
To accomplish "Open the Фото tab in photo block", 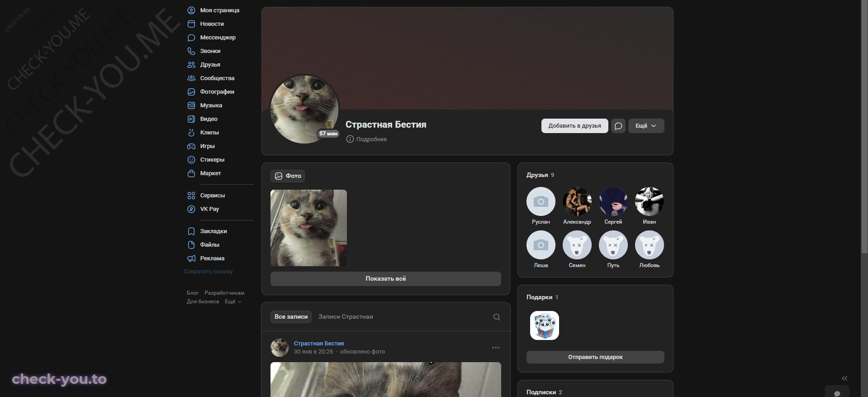I will pyautogui.click(x=288, y=176).
